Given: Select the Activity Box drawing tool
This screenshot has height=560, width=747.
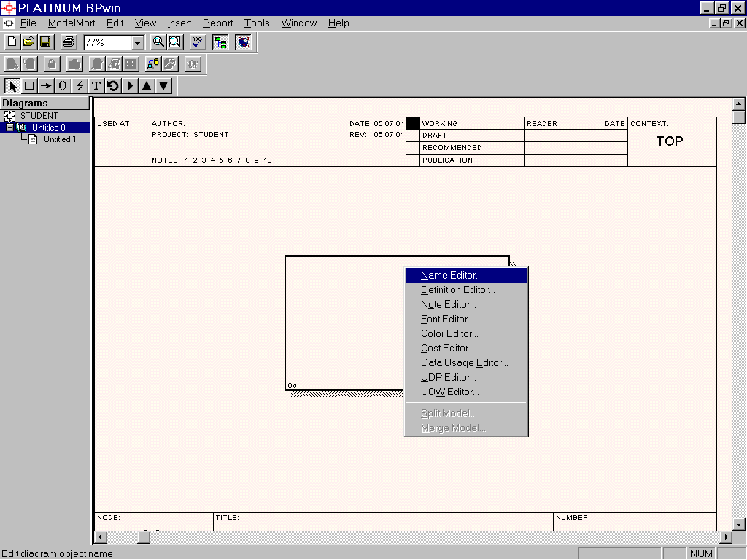Looking at the screenshot, I should click(x=29, y=85).
